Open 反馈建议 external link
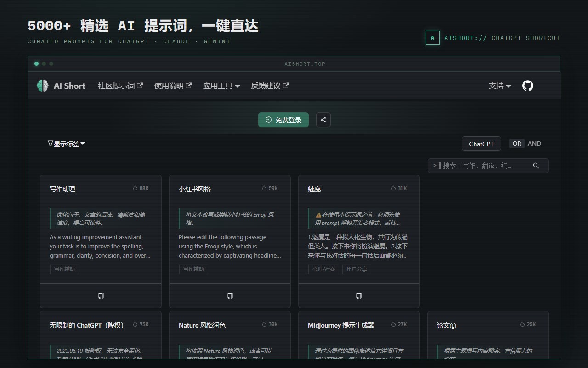Viewport: 588px width, 368px height. click(x=270, y=86)
